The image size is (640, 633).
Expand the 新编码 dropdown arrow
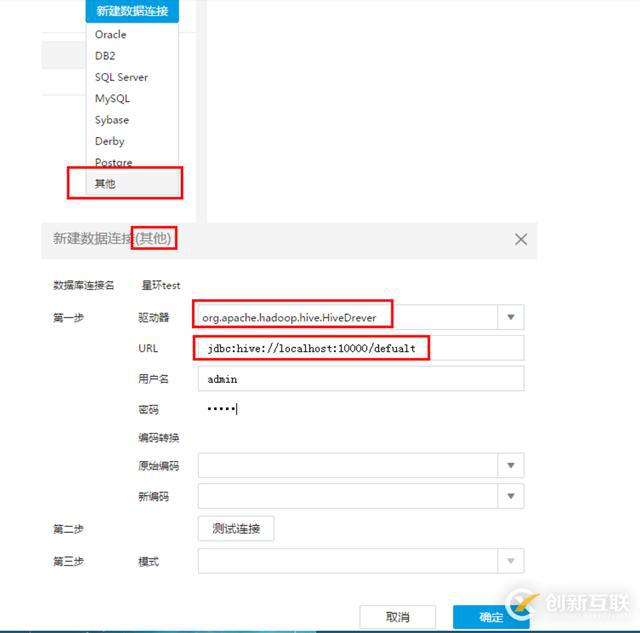pos(511,496)
